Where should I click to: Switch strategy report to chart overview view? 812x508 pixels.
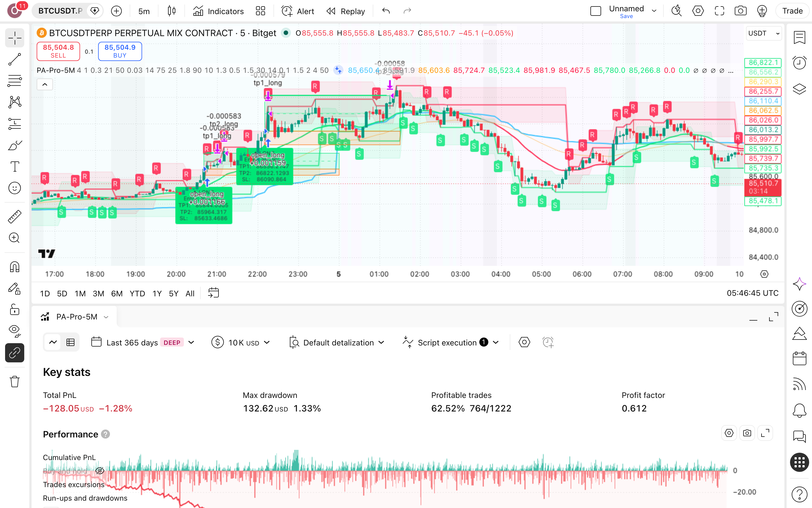coord(53,342)
